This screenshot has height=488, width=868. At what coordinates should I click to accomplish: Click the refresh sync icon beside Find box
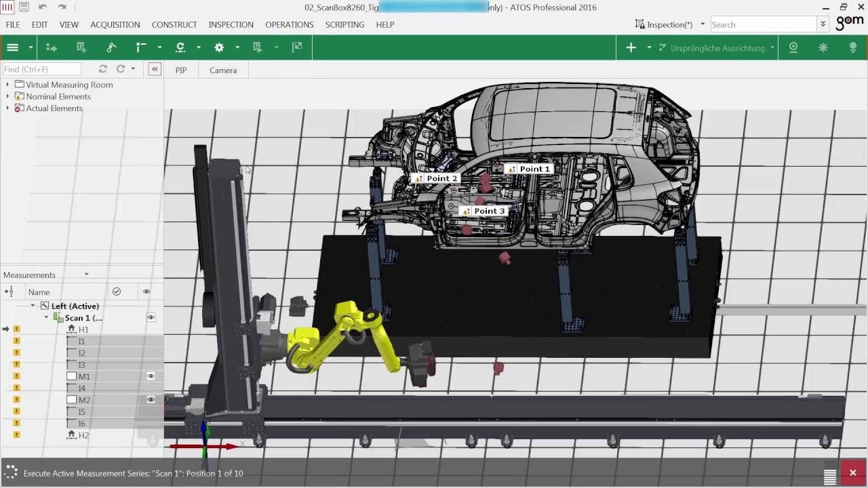pos(103,69)
